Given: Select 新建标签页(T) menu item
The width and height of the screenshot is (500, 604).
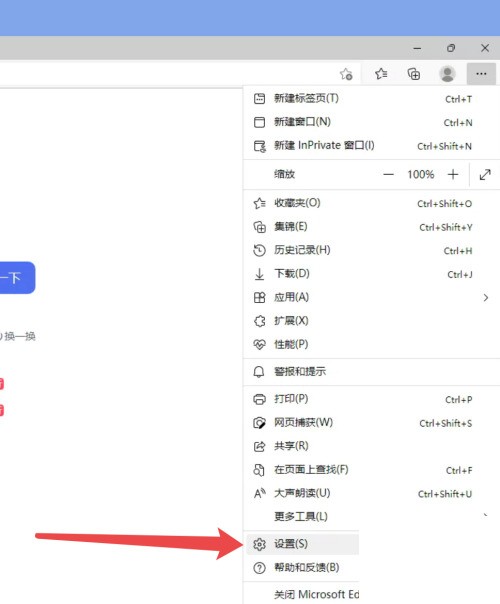Looking at the screenshot, I should (x=371, y=99).
